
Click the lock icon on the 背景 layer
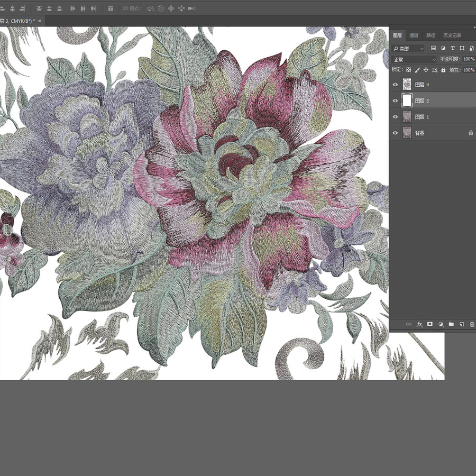click(471, 133)
